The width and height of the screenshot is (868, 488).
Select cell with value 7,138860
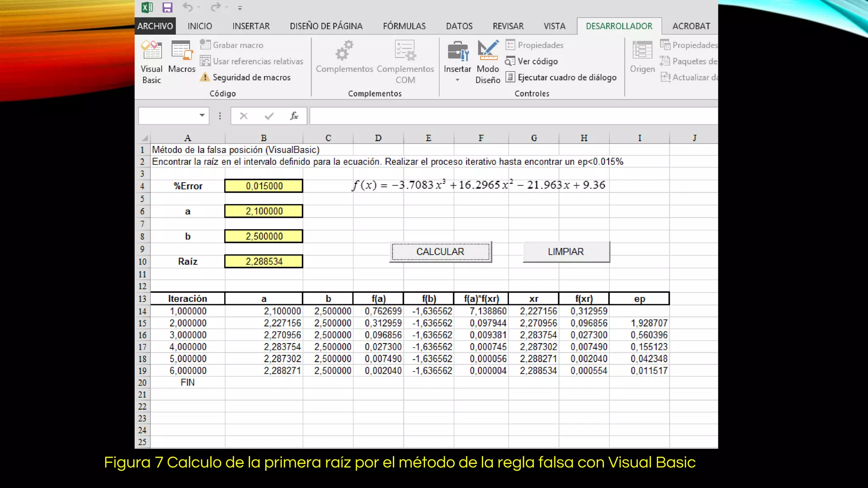(481, 311)
